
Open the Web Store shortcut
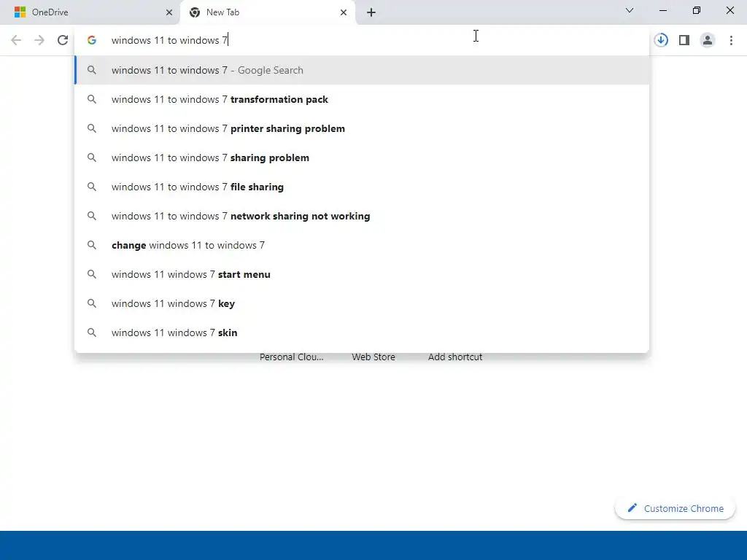coord(373,357)
